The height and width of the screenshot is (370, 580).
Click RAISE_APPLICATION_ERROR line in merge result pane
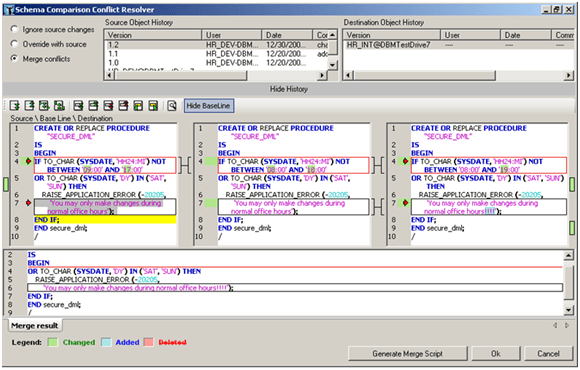point(97,280)
